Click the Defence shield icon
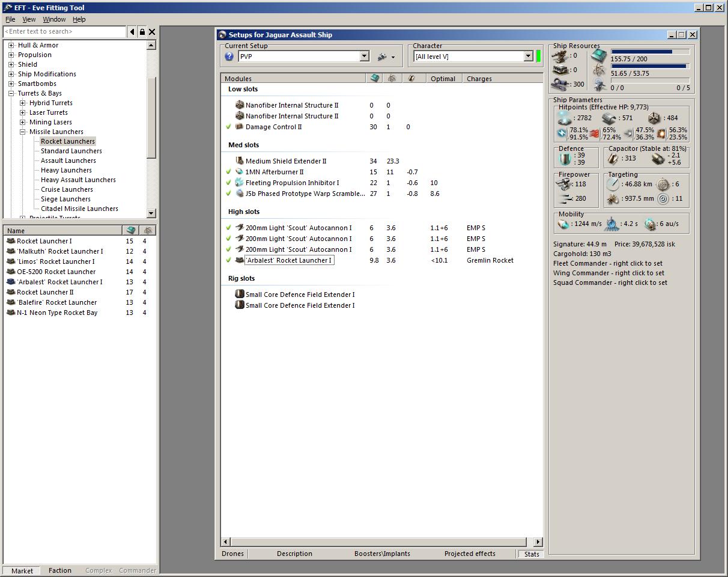Image resolution: width=728 pixels, height=577 pixels. pyautogui.click(x=565, y=159)
